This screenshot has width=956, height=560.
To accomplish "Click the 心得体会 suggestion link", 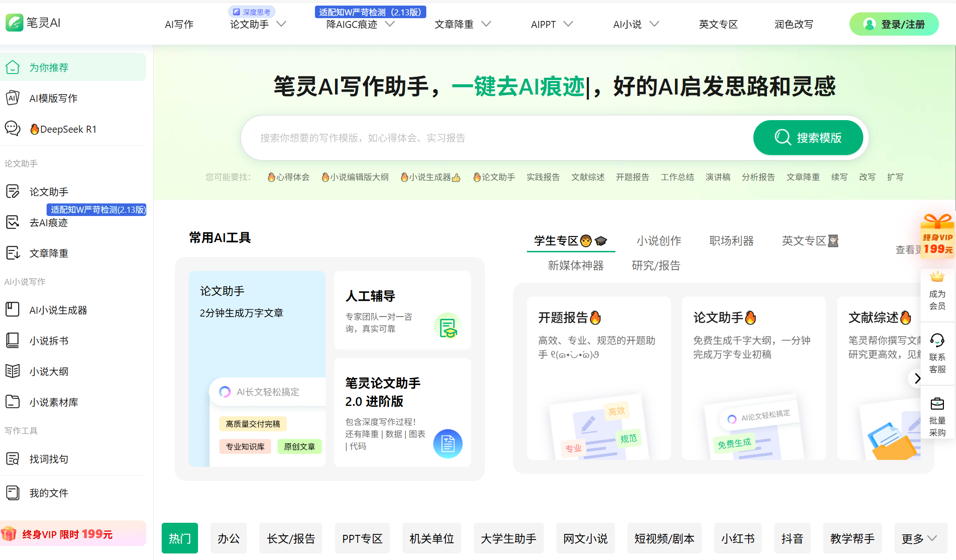I will tap(288, 177).
